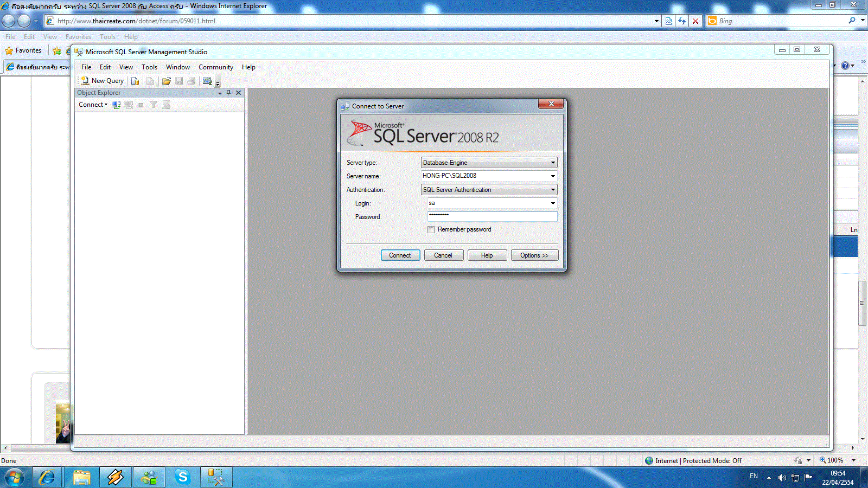The width and height of the screenshot is (868, 488).
Task: Open the IE zoom level 100% control
Action: [837, 460]
